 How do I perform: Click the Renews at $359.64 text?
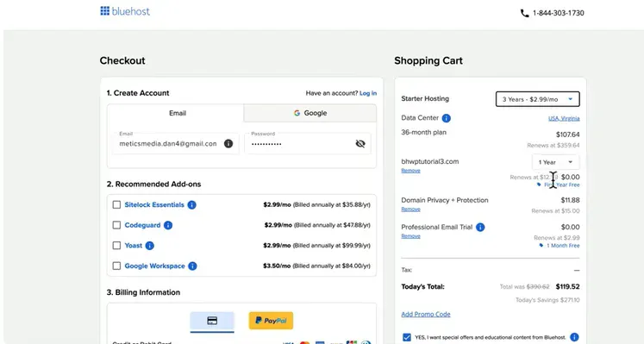tap(553, 146)
